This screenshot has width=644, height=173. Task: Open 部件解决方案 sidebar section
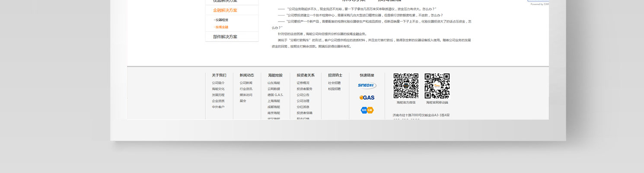pos(225,37)
